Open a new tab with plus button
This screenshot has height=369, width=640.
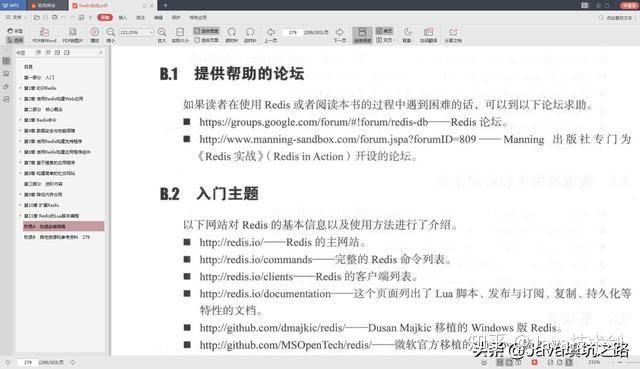165,5
